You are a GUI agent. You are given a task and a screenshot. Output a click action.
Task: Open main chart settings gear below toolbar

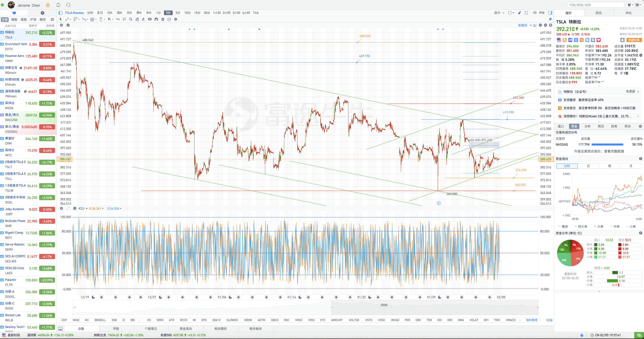click(x=61, y=25)
